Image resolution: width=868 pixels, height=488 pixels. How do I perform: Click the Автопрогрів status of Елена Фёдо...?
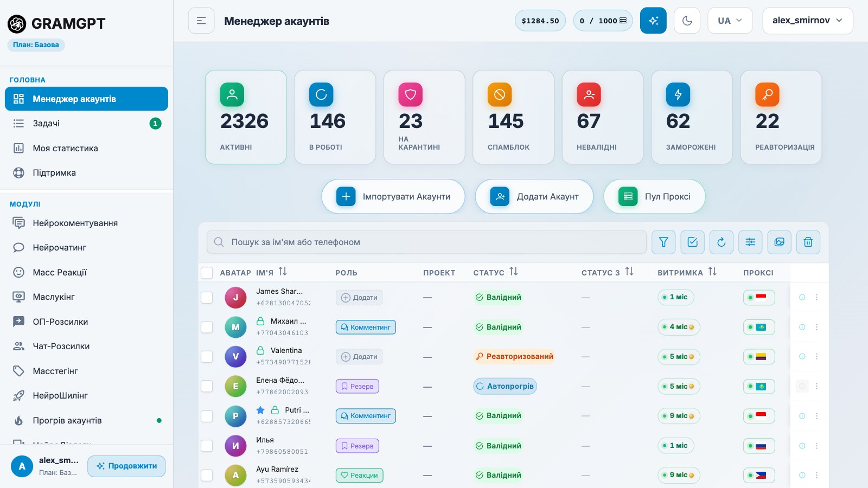click(x=505, y=386)
